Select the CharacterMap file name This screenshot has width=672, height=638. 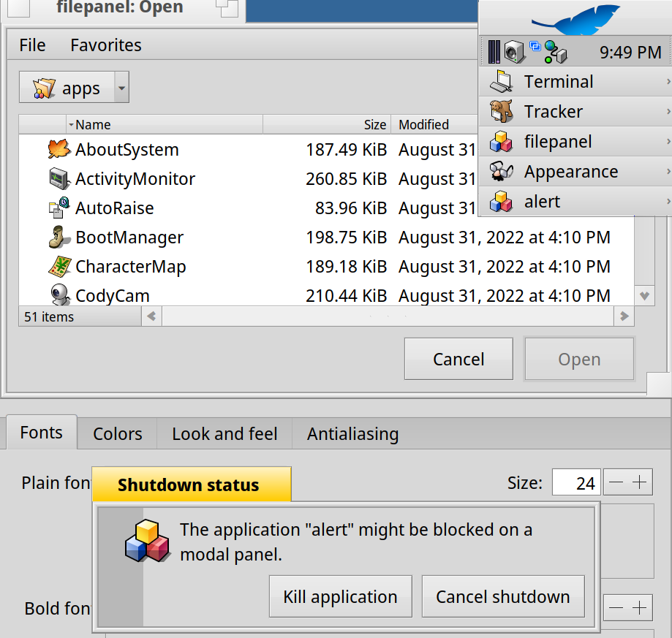click(131, 266)
